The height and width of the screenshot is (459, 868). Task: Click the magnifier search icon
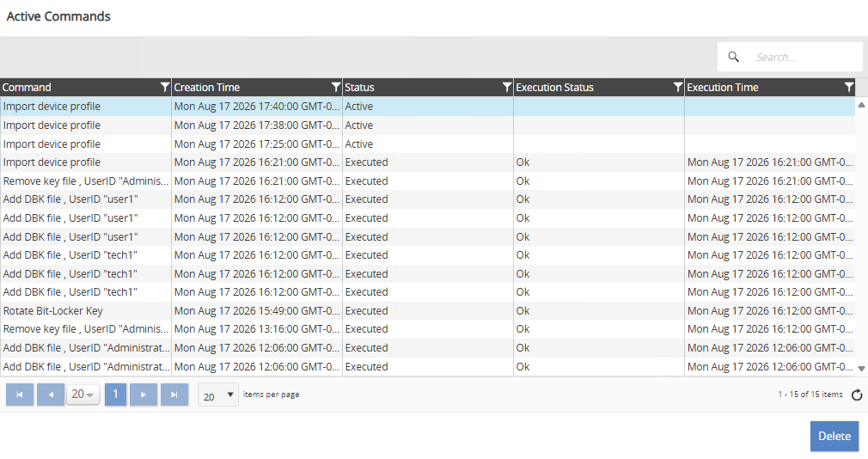[x=733, y=57]
